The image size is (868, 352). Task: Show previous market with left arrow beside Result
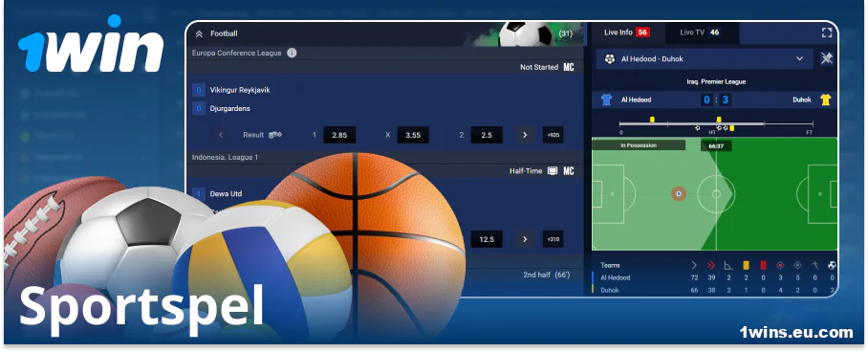tap(221, 135)
